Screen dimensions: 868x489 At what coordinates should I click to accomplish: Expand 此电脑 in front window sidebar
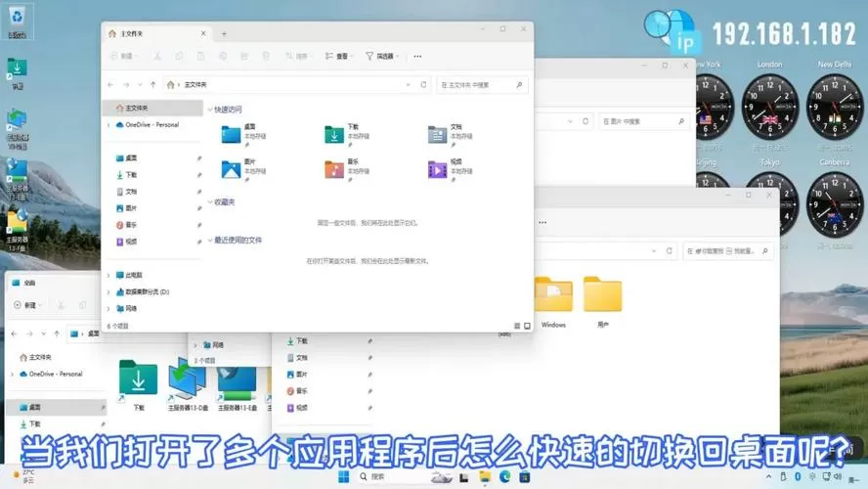pyautogui.click(x=108, y=275)
